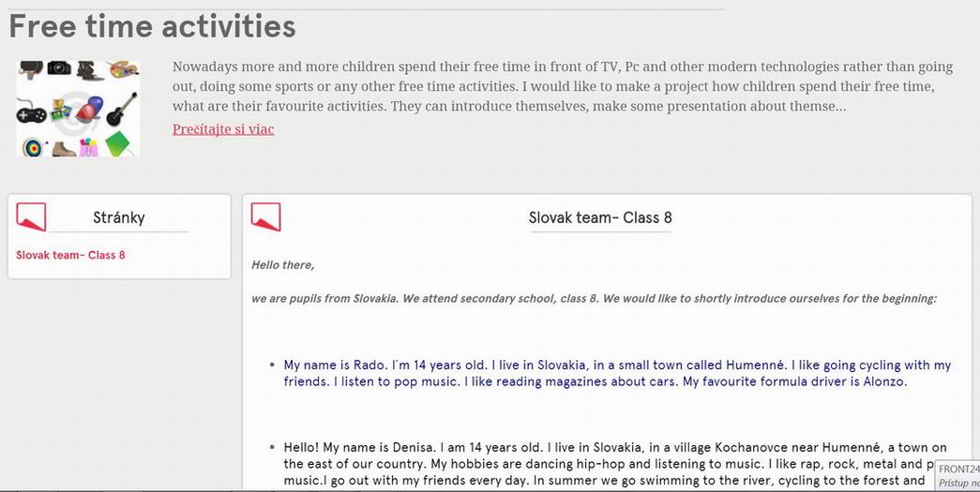Open the Prečítajte si viac link
Viewport: 980px width, 492px height.
(223, 129)
